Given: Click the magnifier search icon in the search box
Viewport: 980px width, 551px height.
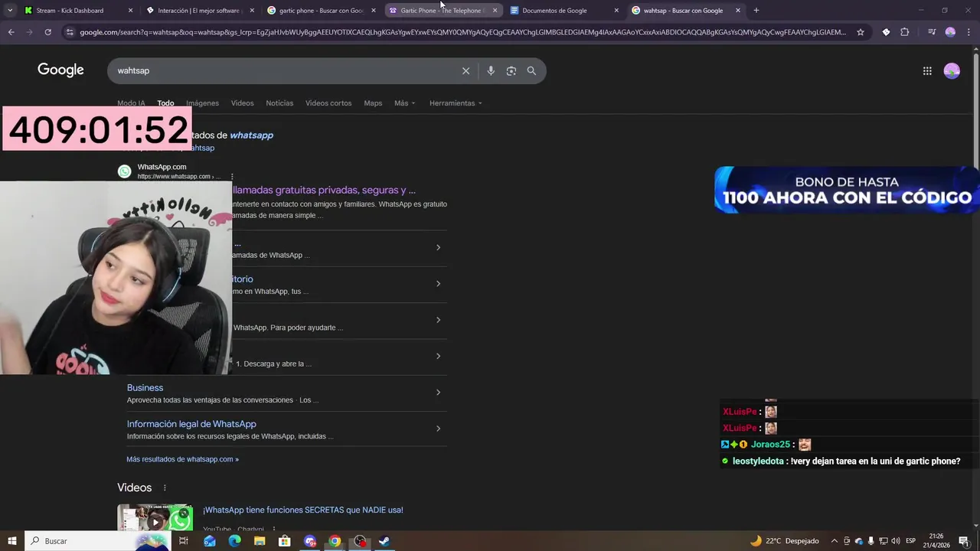Looking at the screenshot, I should 531,70.
